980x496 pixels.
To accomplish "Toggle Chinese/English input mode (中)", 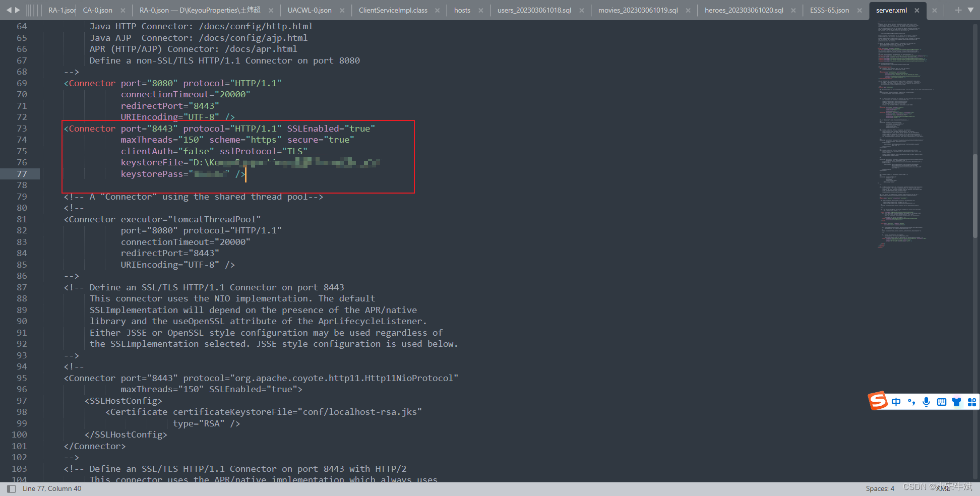I will (x=896, y=402).
